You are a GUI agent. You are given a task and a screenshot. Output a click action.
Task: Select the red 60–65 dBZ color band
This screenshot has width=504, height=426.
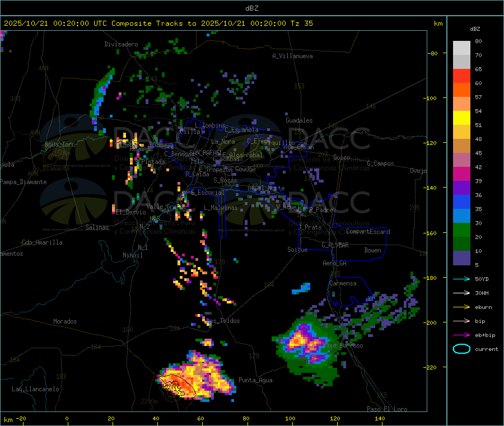pyautogui.click(x=461, y=76)
